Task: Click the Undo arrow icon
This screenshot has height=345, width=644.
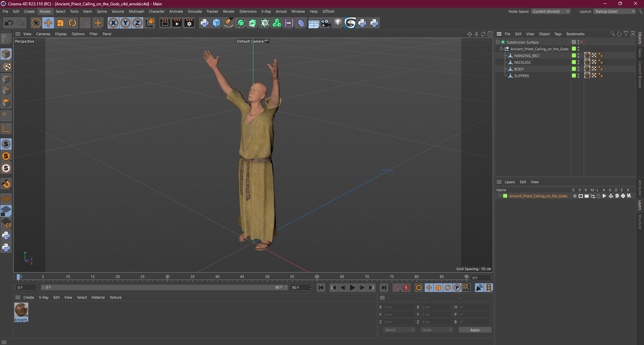Action: pos(9,23)
